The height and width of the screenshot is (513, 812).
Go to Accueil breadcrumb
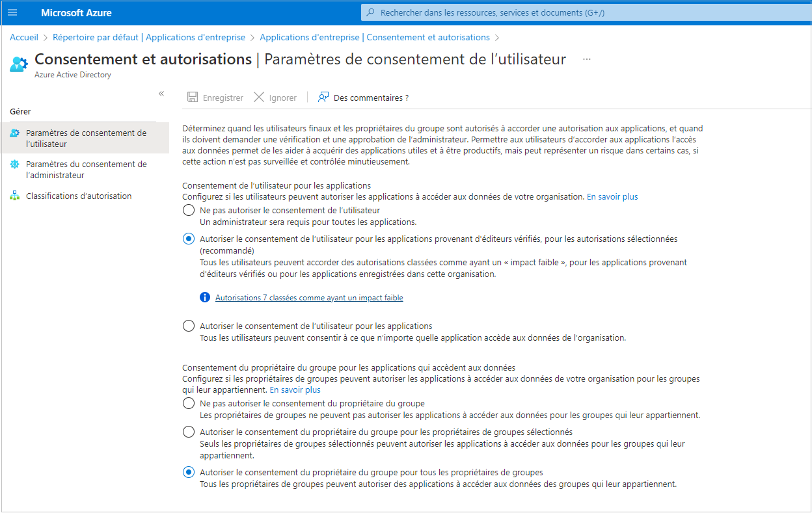coord(24,37)
